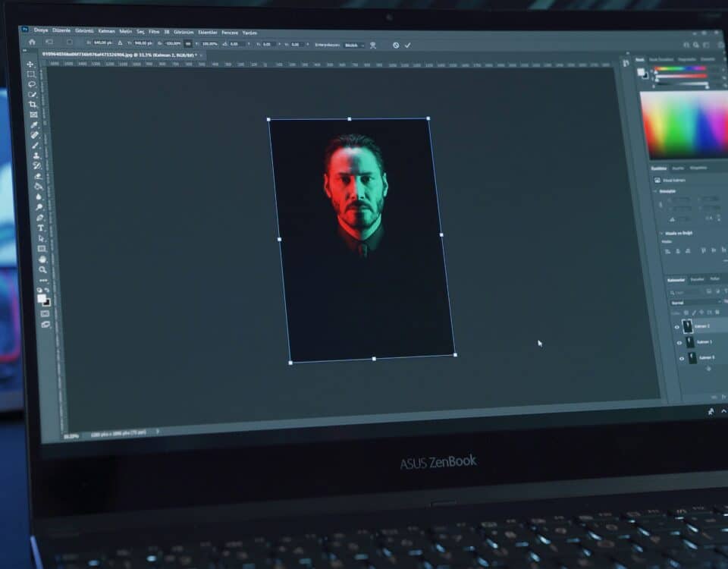The image size is (728, 569).
Task: Open the Normal blend mode dropdown
Action: [694, 302]
